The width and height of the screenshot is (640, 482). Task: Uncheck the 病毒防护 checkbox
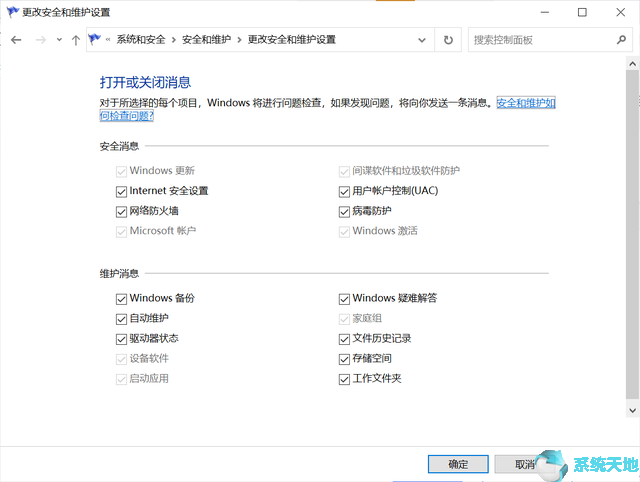pyautogui.click(x=344, y=211)
